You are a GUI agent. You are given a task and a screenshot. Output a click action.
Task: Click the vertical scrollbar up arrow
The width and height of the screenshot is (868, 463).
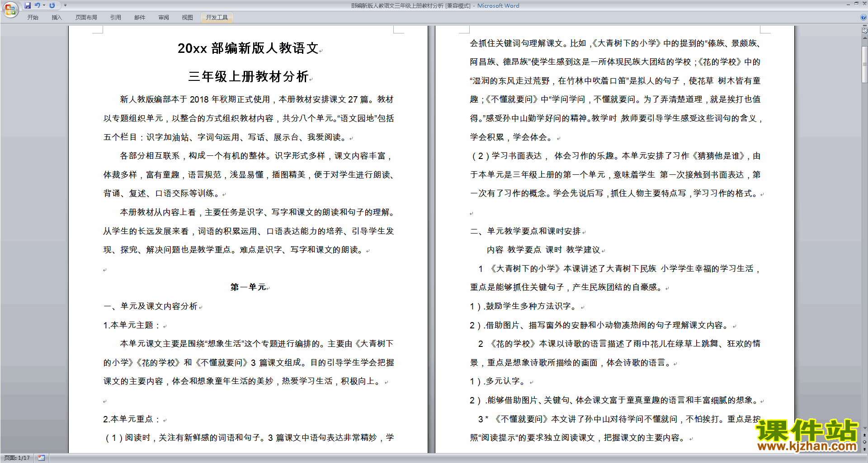[865, 38]
